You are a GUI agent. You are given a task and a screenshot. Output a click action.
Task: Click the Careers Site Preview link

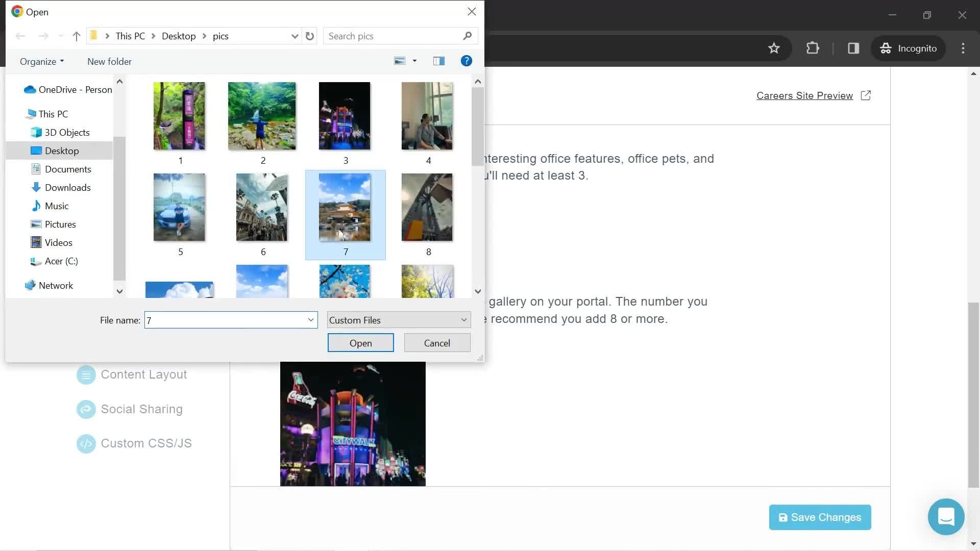pos(805,95)
